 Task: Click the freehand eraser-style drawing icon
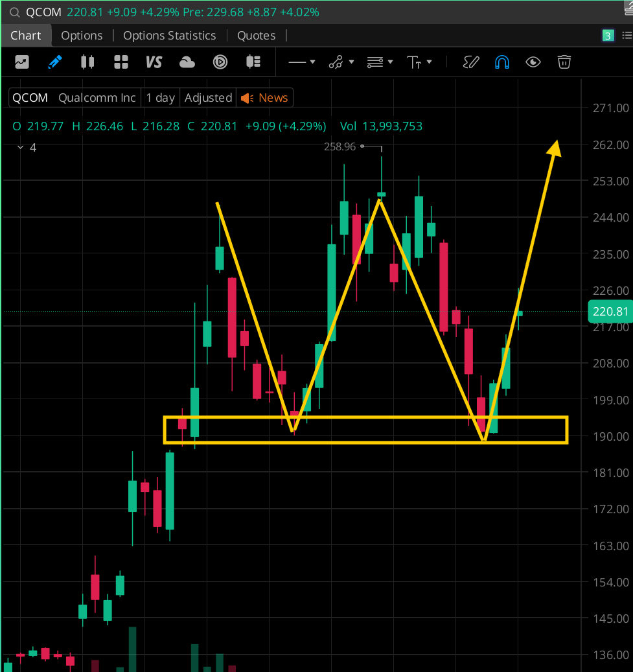[470, 62]
